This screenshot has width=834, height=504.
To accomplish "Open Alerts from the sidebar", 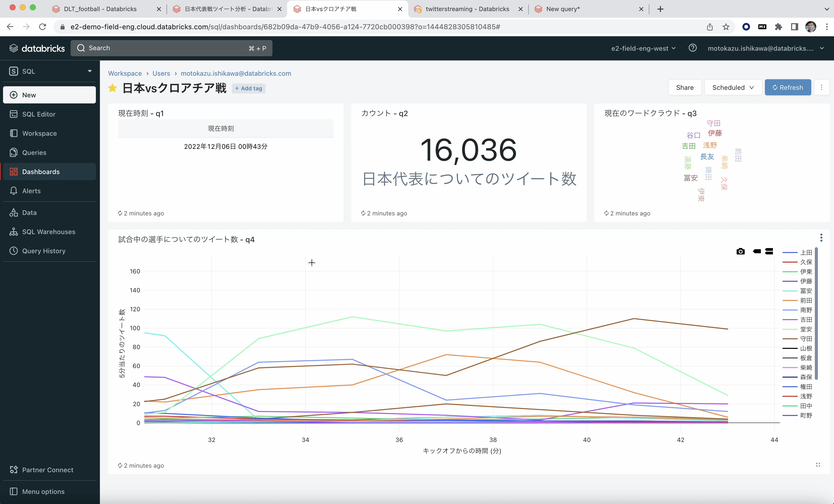I will click(31, 190).
